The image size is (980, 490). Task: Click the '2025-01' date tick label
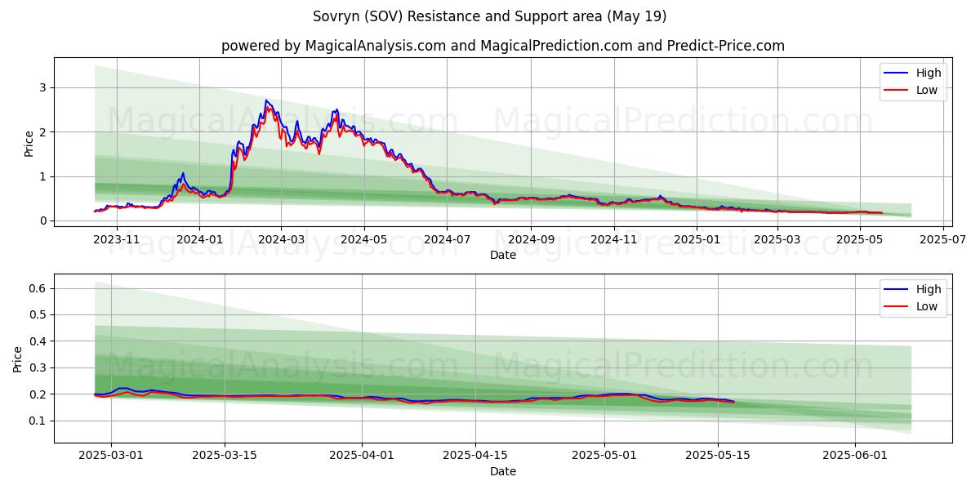(697, 239)
